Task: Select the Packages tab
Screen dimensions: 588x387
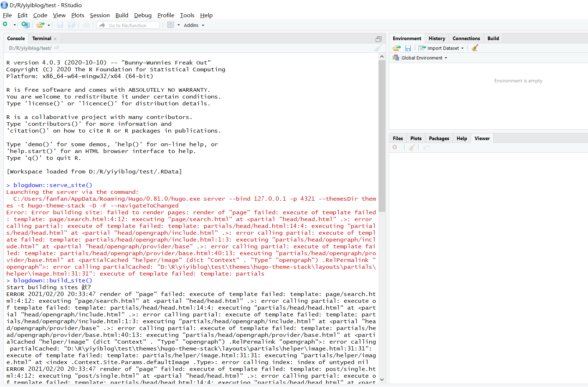Action: pos(439,138)
